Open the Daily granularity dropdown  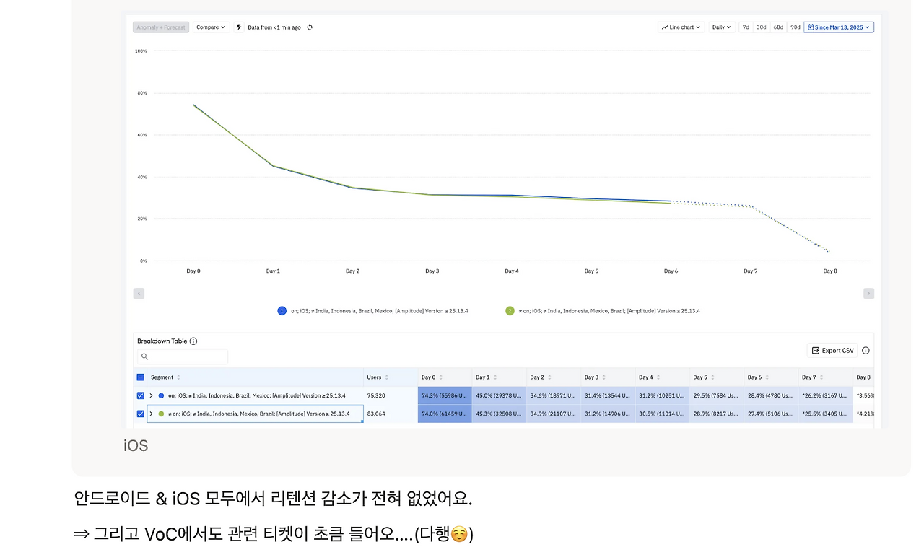pos(720,27)
